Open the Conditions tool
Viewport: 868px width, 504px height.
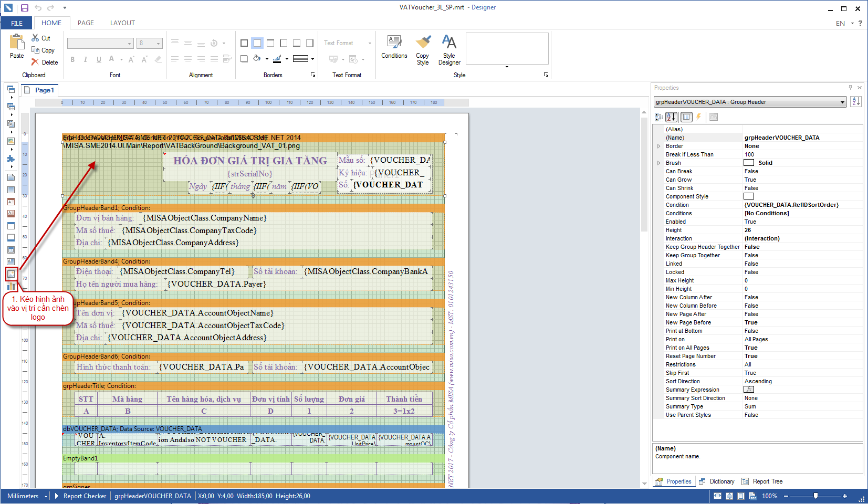coord(394,47)
